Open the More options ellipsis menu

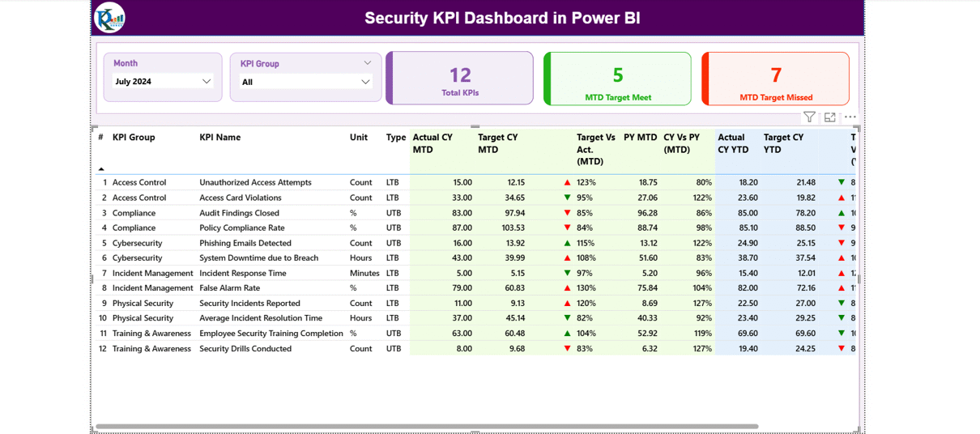pyautogui.click(x=850, y=117)
